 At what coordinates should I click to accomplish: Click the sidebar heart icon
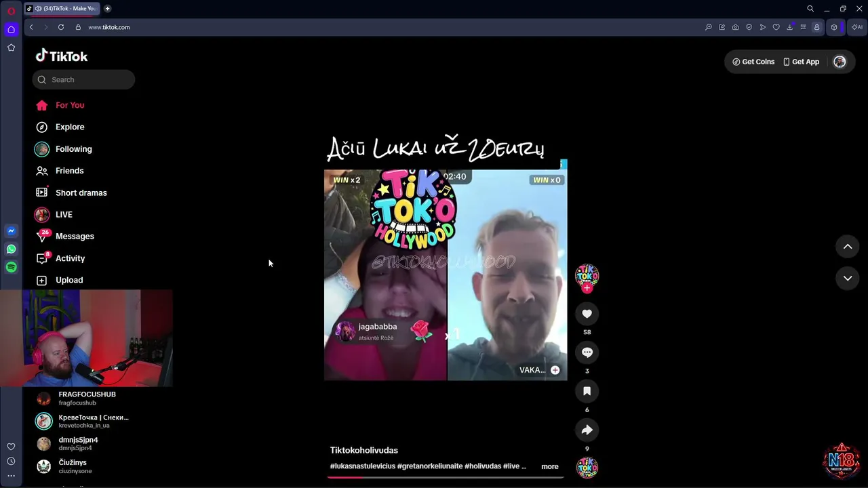pos(11,447)
